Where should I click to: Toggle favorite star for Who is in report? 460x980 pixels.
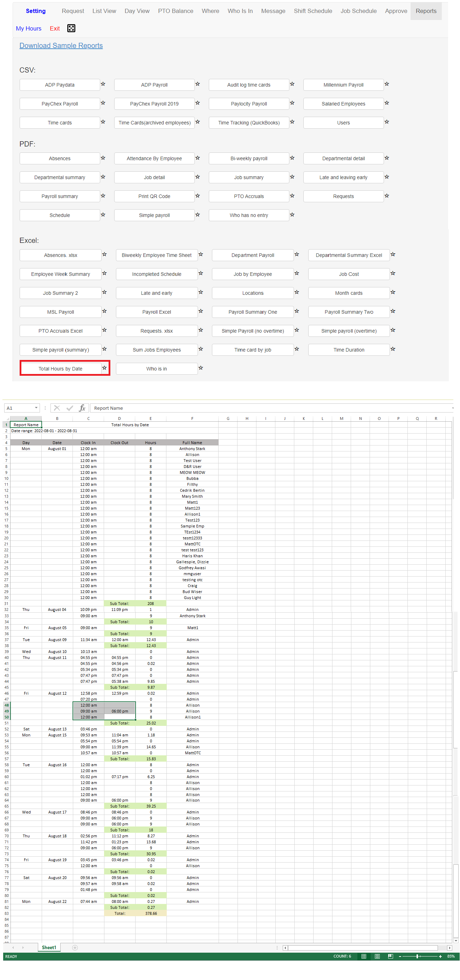(201, 368)
